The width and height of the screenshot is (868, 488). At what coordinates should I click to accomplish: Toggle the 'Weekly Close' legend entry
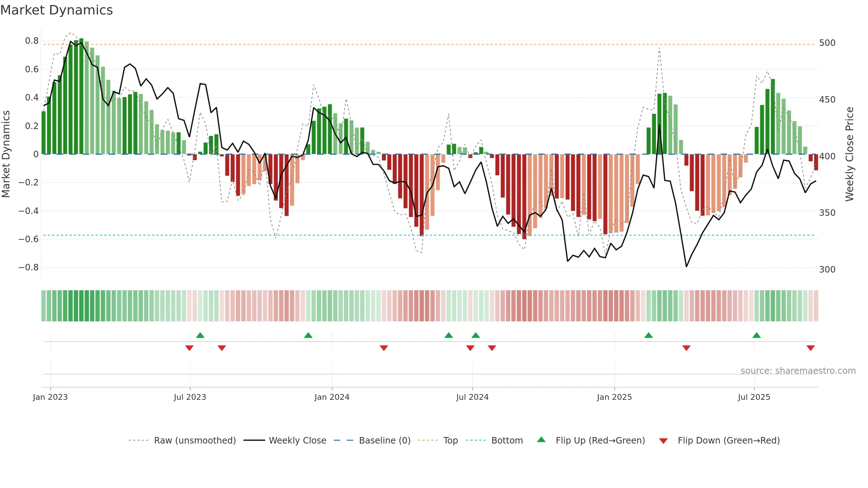pos(297,440)
